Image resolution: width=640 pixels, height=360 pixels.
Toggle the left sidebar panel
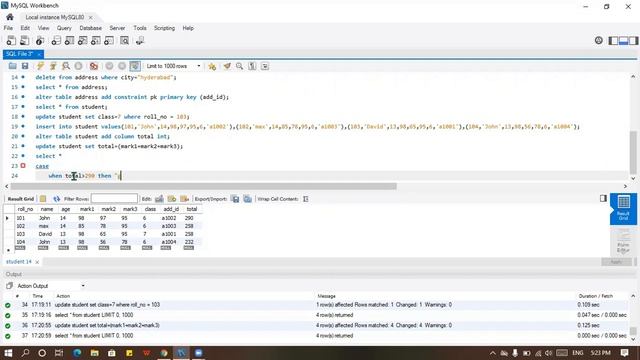[x=613, y=40]
